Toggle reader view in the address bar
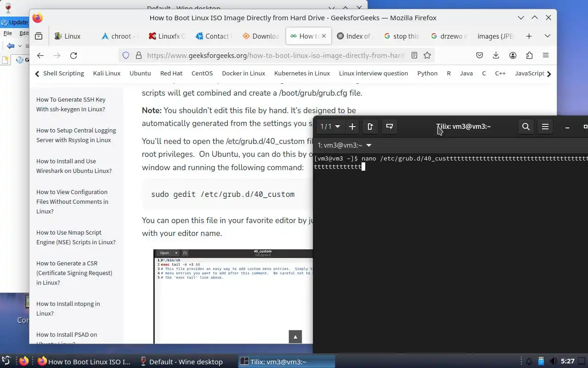This screenshot has height=368, width=588. pos(414,55)
